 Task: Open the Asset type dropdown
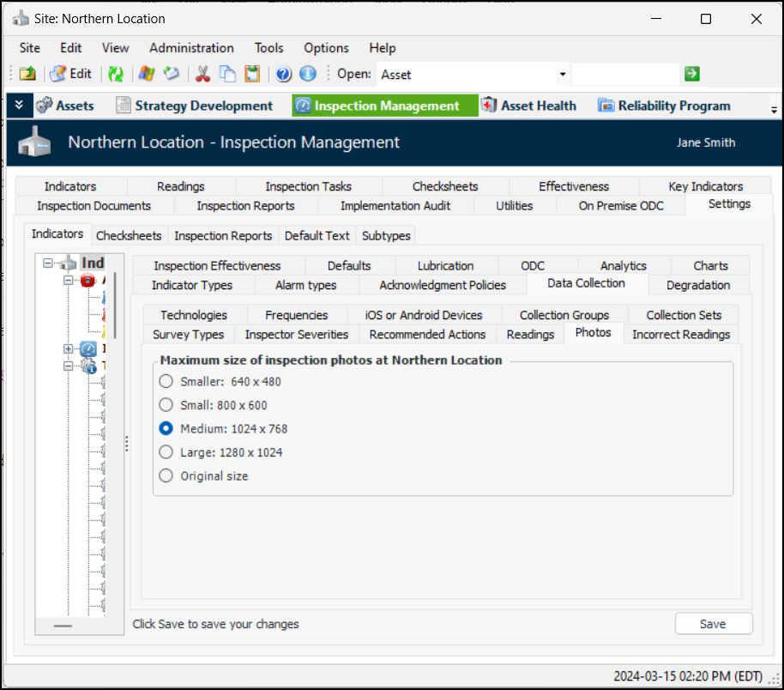pyautogui.click(x=563, y=75)
